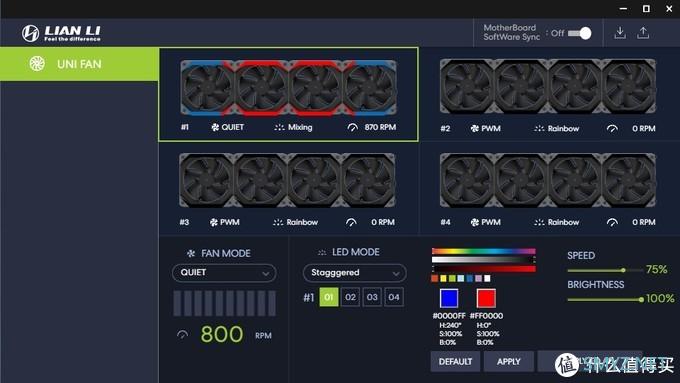
Task: Click the SPEED slider track
Action: click(x=605, y=270)
